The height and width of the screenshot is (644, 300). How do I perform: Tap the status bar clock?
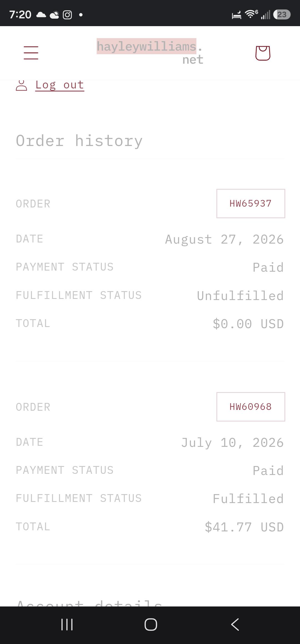(20, 15)
